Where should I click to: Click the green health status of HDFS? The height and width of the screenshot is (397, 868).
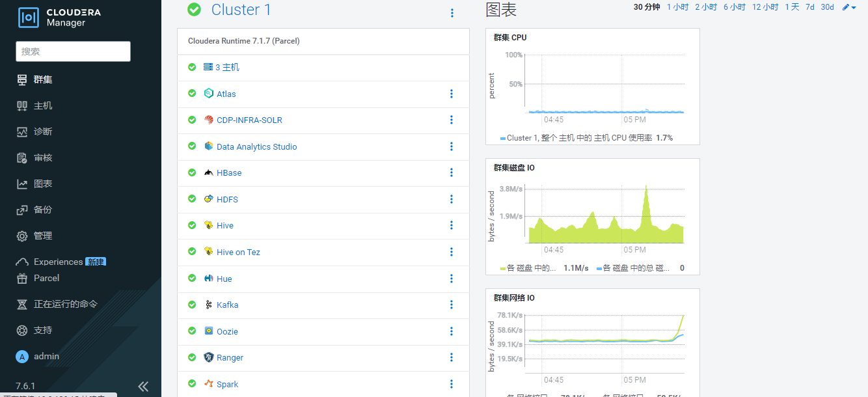[x=192, y=198]
